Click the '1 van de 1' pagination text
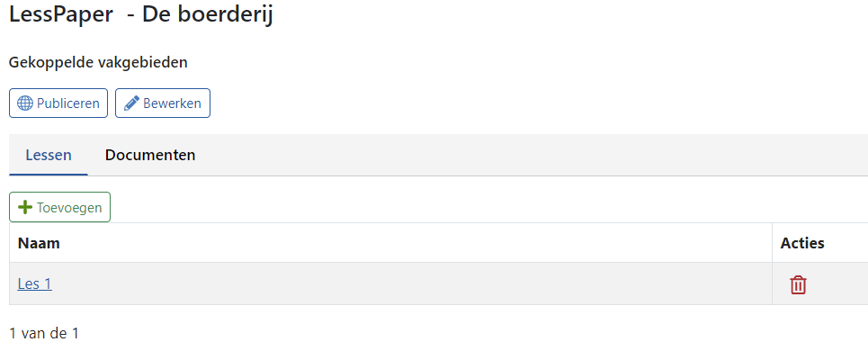Screen dimensions: 868x351 [44, 333]
